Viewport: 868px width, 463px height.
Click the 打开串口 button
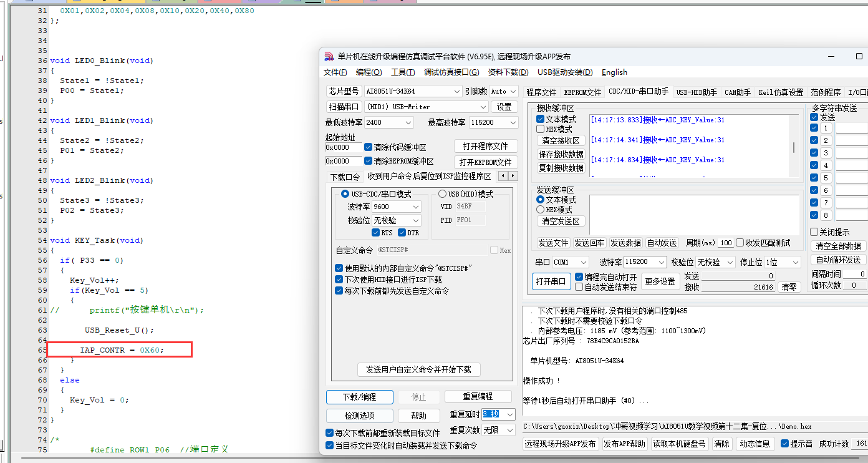pos(551,282)
